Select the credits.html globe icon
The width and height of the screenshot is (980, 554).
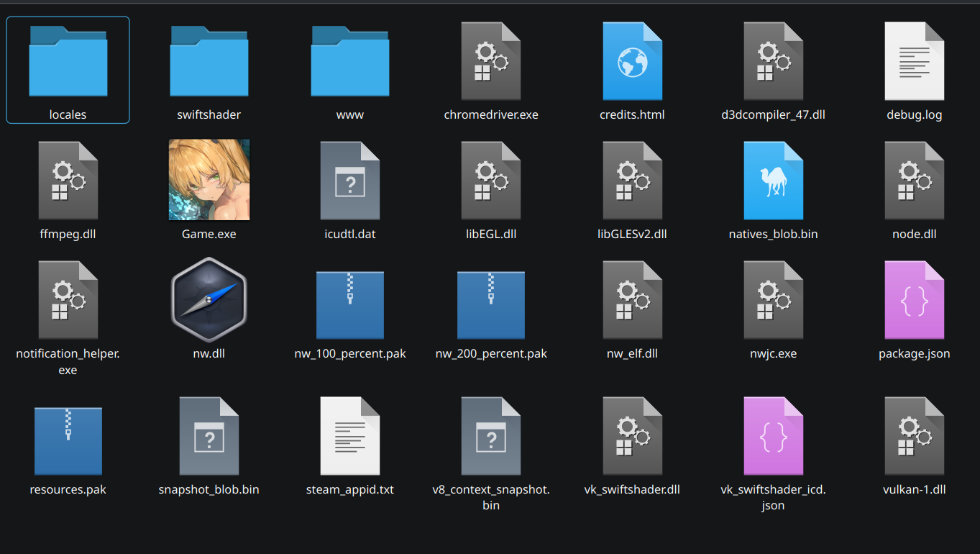coord(632,61)
